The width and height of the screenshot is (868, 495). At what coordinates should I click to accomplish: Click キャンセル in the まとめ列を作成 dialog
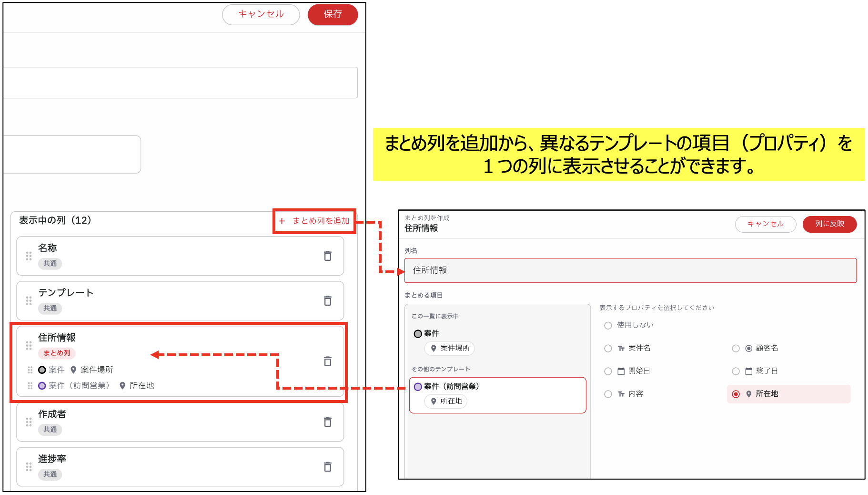point(766,224)
